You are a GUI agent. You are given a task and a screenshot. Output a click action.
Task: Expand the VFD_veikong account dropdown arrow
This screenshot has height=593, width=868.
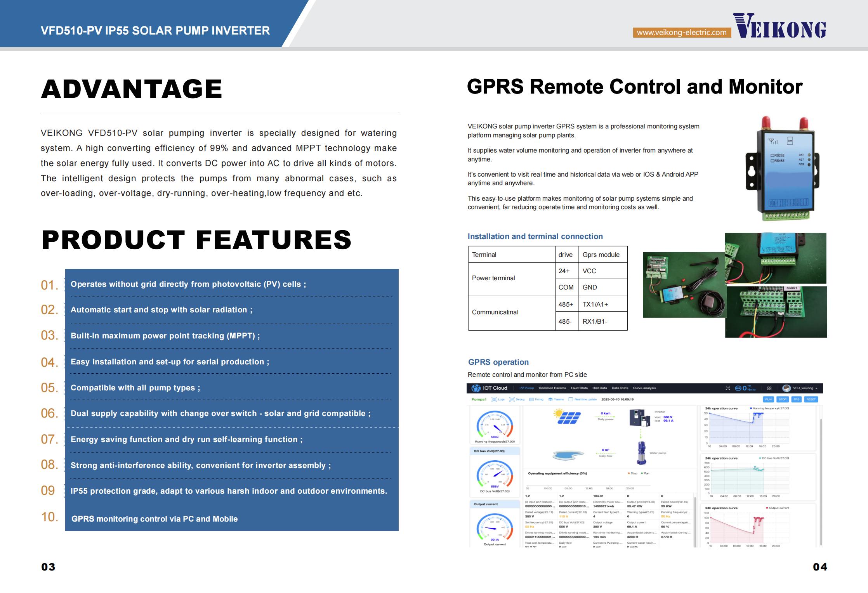[816, 388]
